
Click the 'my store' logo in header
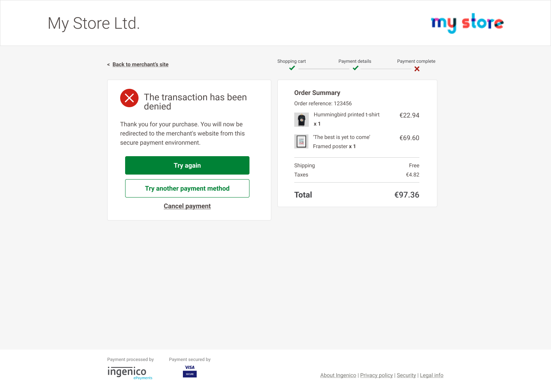click(x=467, y=23)
